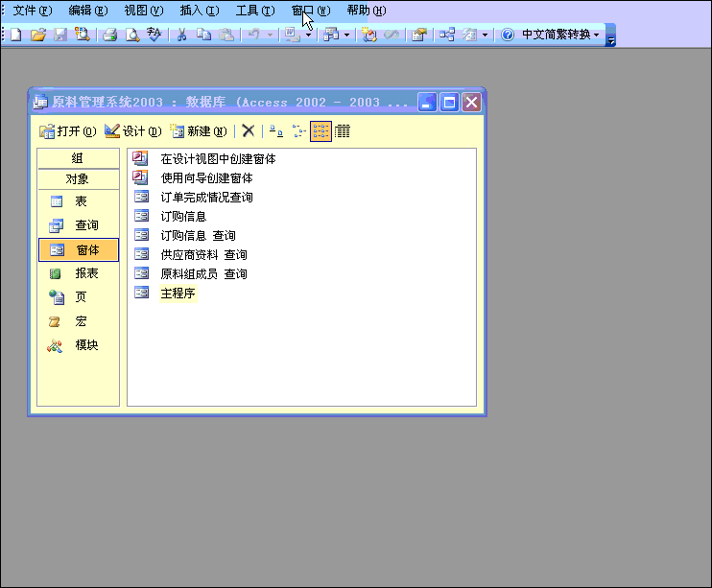Open the Undo dropdown arrow
The width and height of the screenshot is (712, 588).
tap(270, 35)
